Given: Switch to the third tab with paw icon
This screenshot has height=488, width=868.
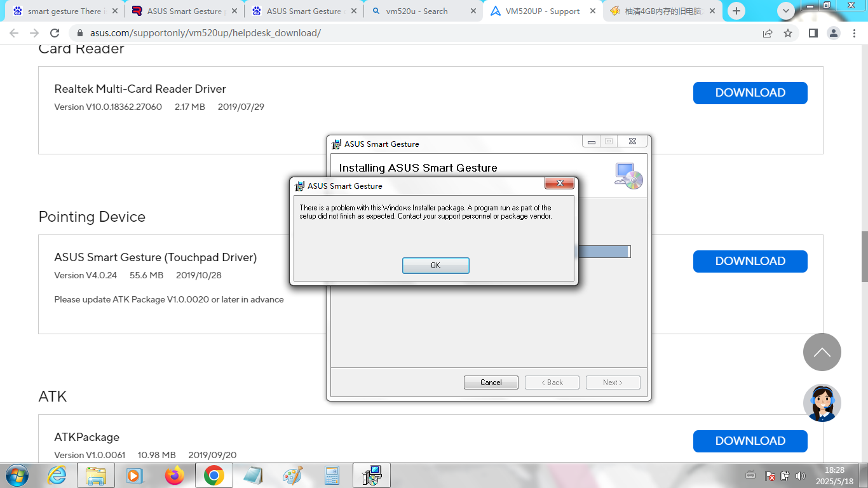Looking at the screenshot, I should [x=304, y=11].
